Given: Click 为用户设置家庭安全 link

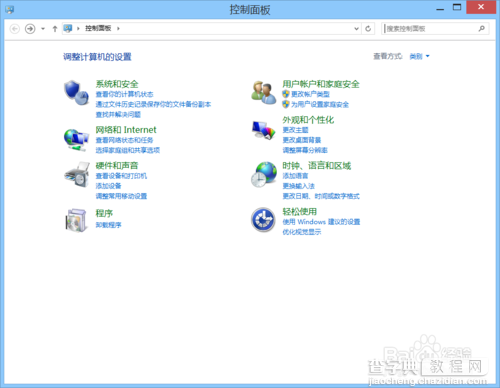Looking at the screenshot, I should (x=320, y=104).
